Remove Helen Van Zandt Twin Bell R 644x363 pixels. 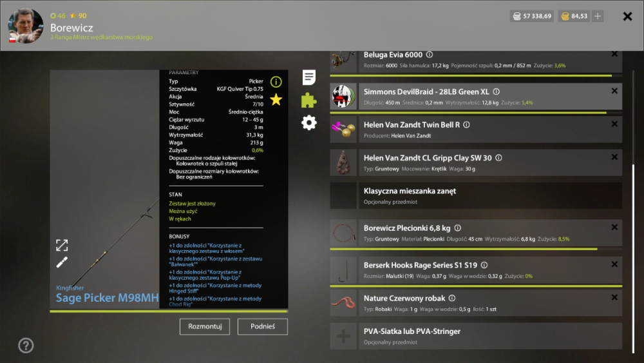click(614, 124)
